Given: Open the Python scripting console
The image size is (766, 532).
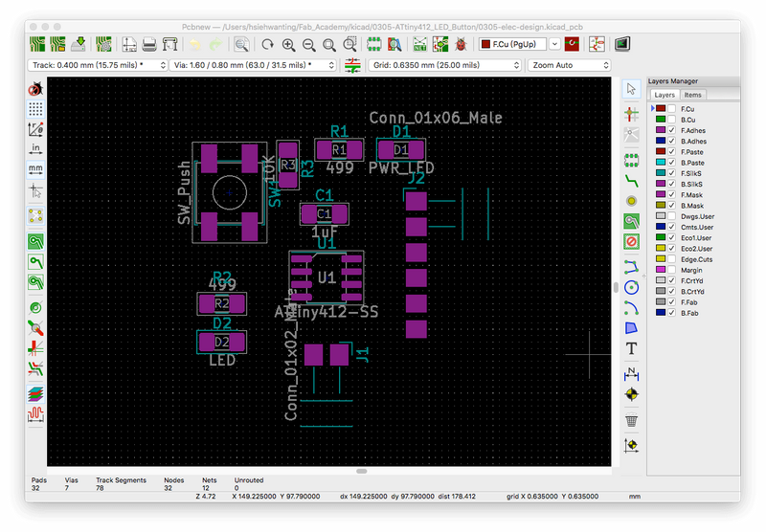Looking at the screenshot, I should click(622, 44).
